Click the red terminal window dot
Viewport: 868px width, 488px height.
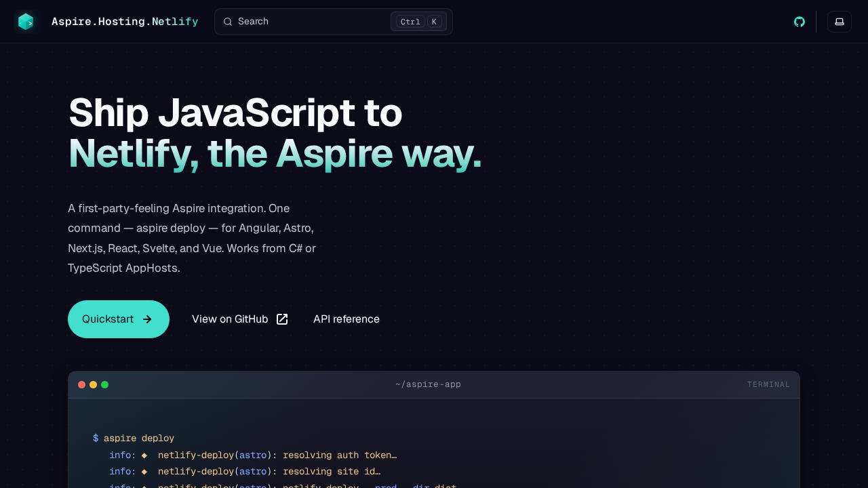82,385
